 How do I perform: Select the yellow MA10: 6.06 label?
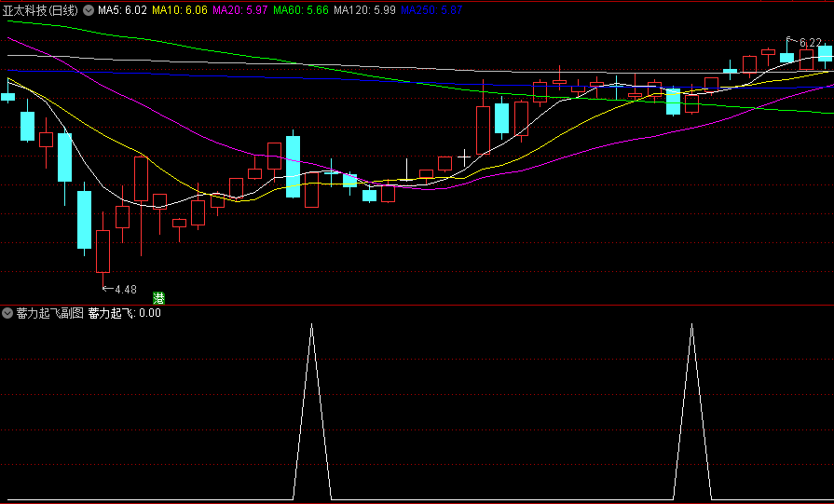[180, 10]
